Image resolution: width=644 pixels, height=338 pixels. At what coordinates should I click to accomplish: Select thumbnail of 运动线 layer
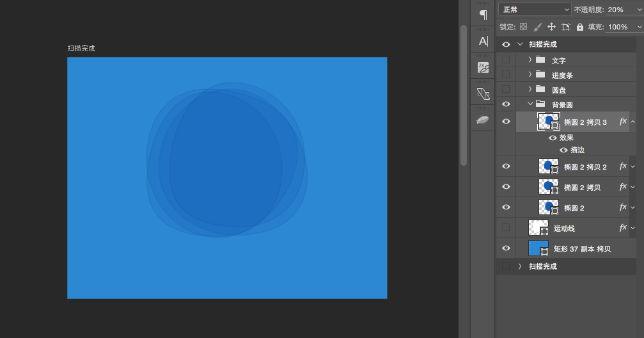[x=538, y=227]
